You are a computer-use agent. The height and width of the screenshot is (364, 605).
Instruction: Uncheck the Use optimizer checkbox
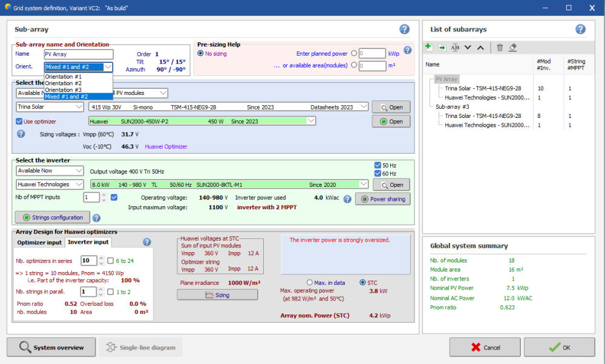pos(19,121)
